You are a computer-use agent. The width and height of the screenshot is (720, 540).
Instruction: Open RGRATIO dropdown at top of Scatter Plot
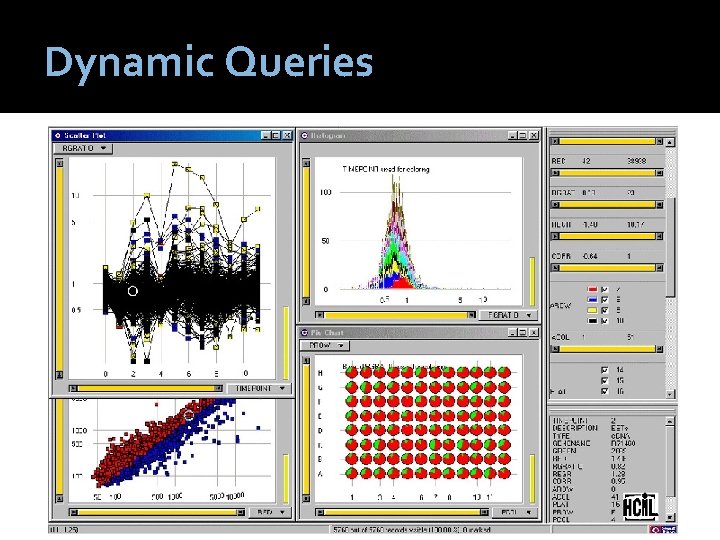point(83,148)
